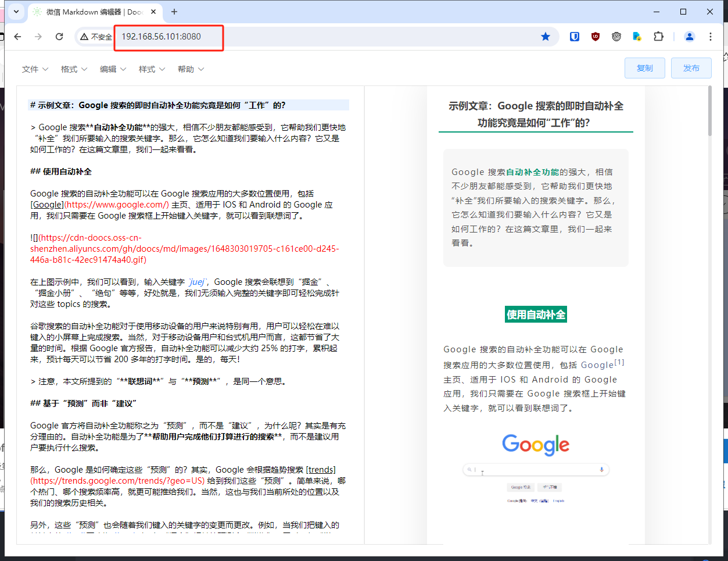Click the 复制 button
Screen dimensions: 728x561
(x=645, y=68)
